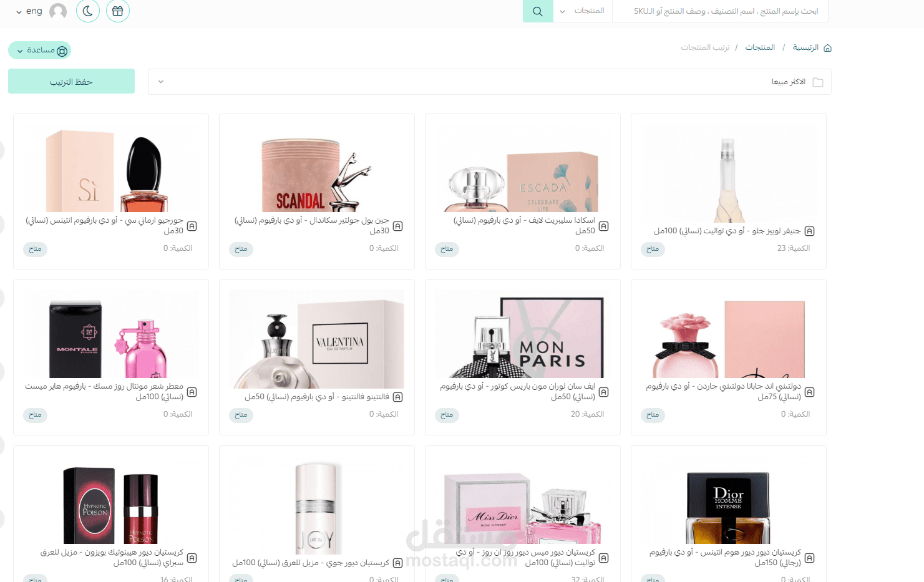This screenshot has width=924, height=582.
Task: Click متاح badge on Escada Celebrate Life card
Action: tap(447, 249)
